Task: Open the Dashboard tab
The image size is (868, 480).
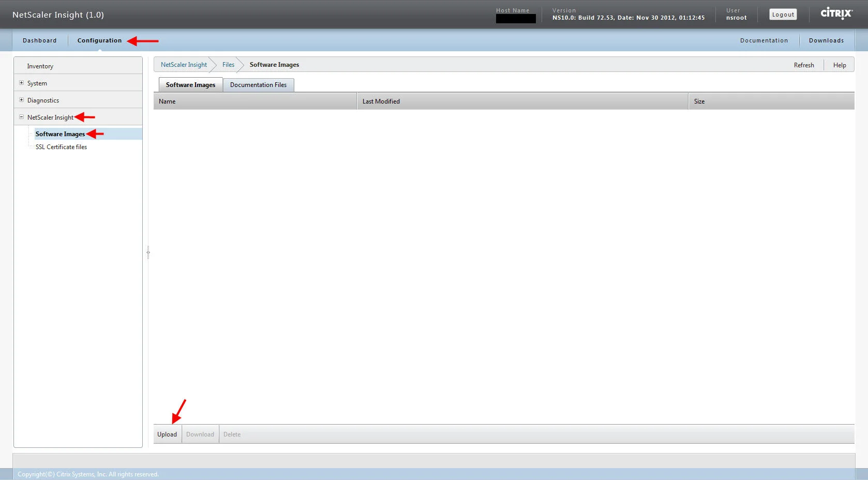Action: [x=40, y=40]
